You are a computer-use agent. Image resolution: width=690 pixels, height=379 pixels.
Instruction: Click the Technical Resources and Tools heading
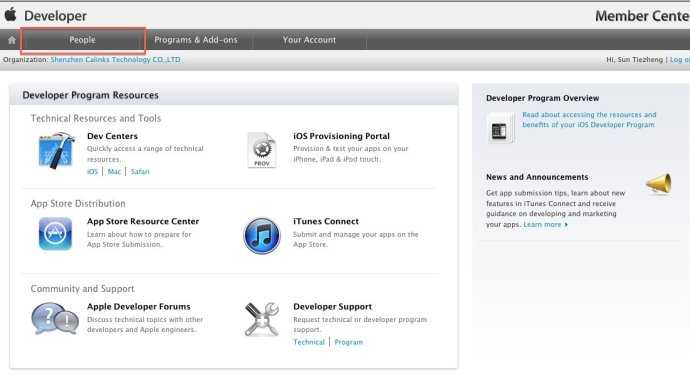click(96, 118)
